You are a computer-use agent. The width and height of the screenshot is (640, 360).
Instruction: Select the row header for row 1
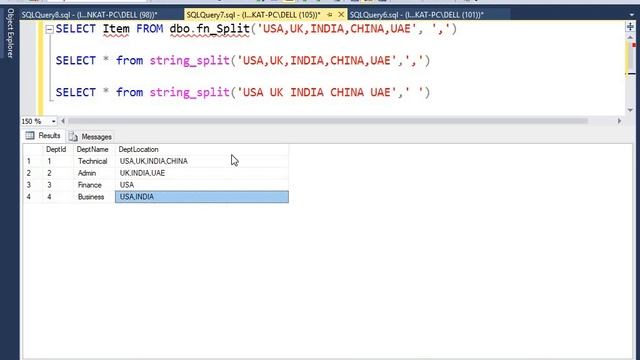coord(32,161)
